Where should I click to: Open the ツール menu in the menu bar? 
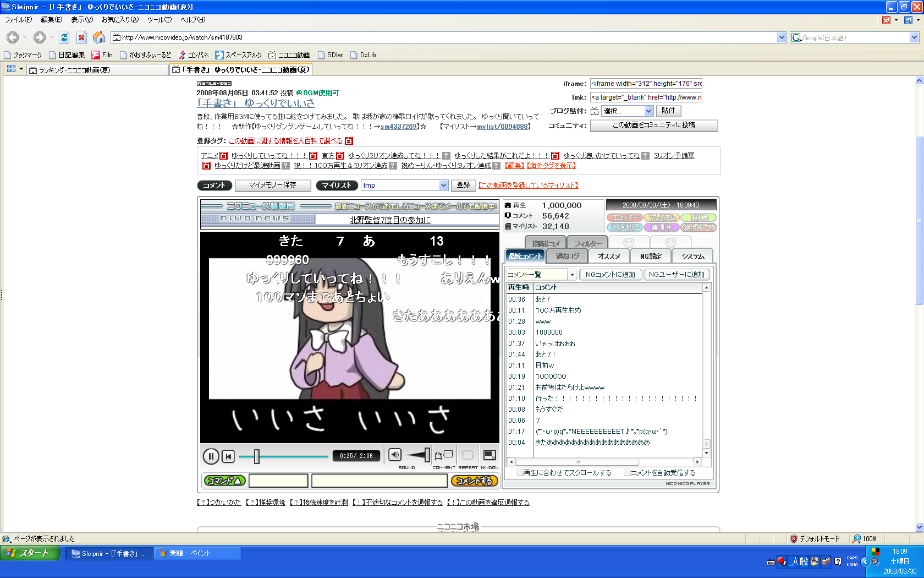point(159,20)
